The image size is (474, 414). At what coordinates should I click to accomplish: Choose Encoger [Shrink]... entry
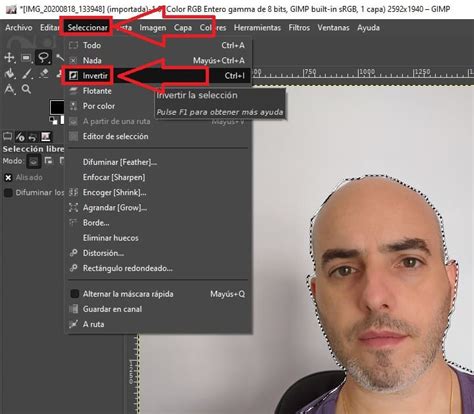coord(158,192)
